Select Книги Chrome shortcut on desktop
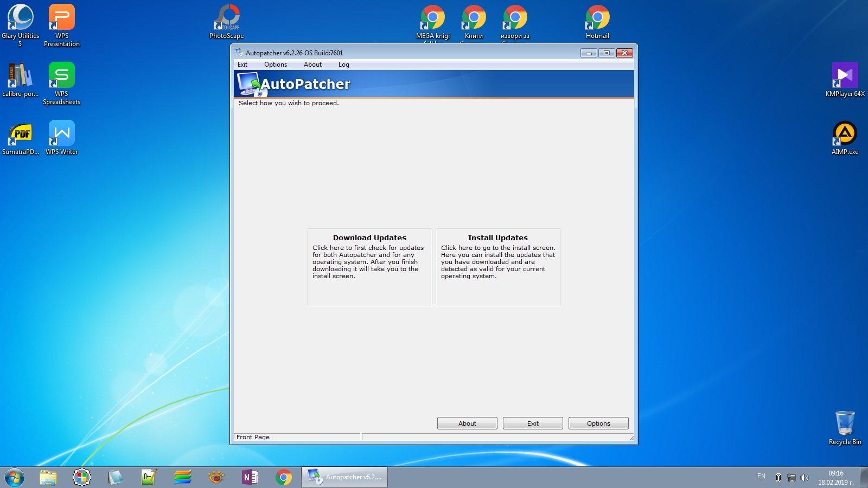868x488 pixels. click(474, 23)
